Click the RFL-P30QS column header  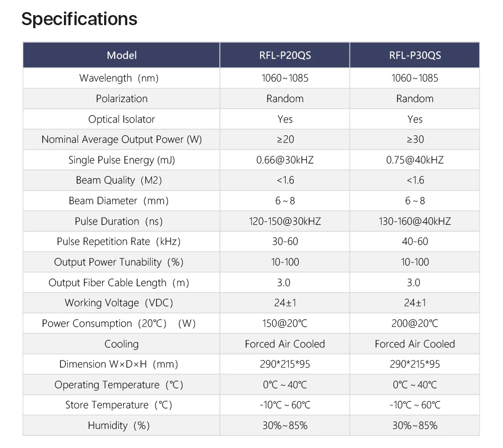point(414,55)
